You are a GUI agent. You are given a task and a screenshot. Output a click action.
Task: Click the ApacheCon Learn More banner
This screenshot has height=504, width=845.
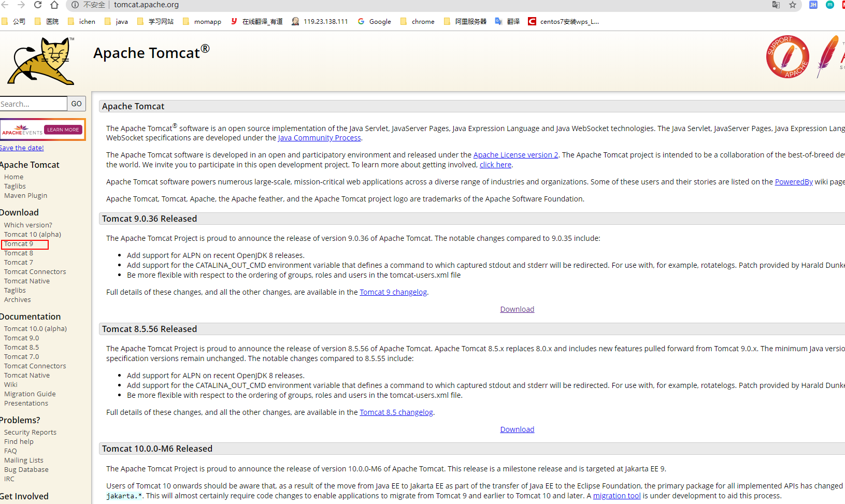[42, 129]
